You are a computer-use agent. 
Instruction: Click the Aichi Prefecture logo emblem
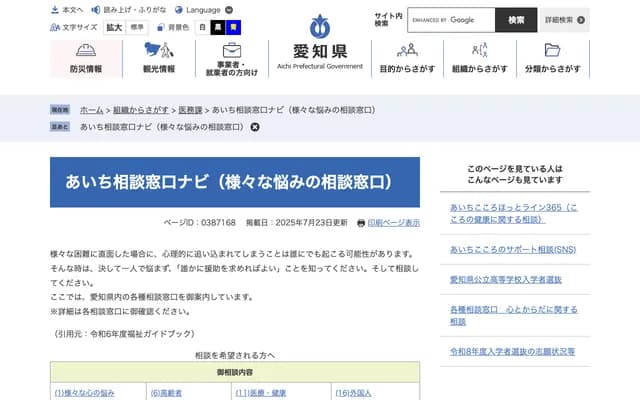(320, 27)
